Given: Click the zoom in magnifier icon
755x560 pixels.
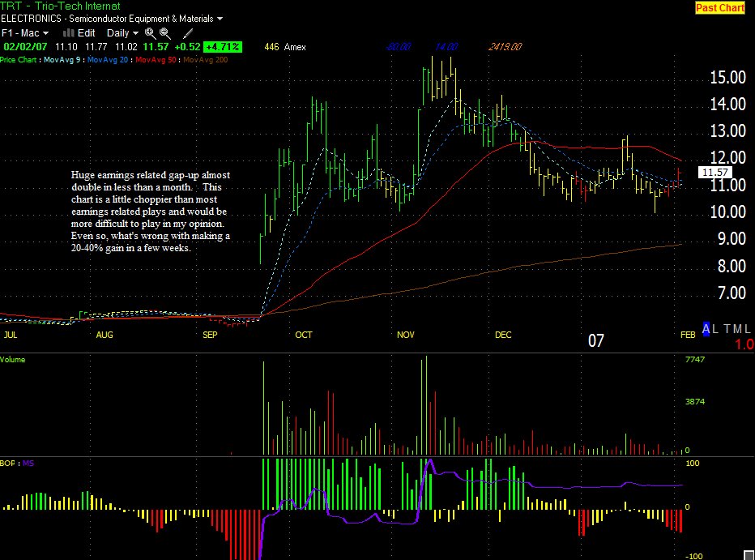Looking at the screenshot, I should pos(150,33).
